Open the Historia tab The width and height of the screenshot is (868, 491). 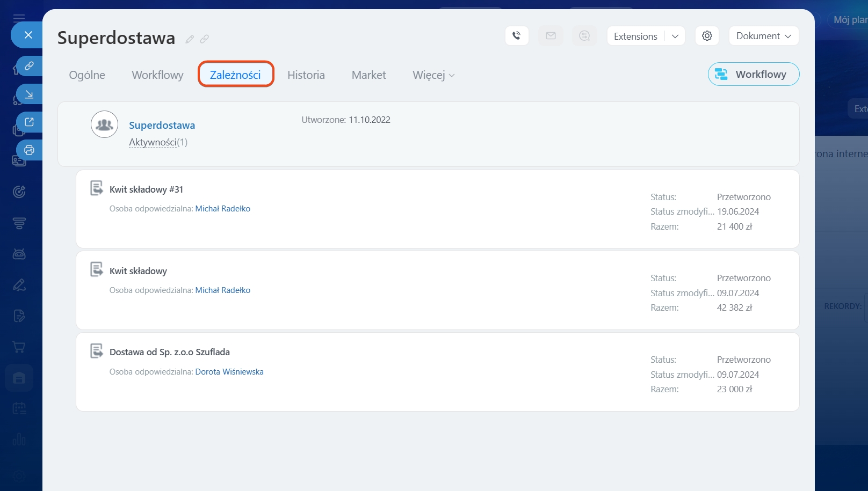coord(306,75)
